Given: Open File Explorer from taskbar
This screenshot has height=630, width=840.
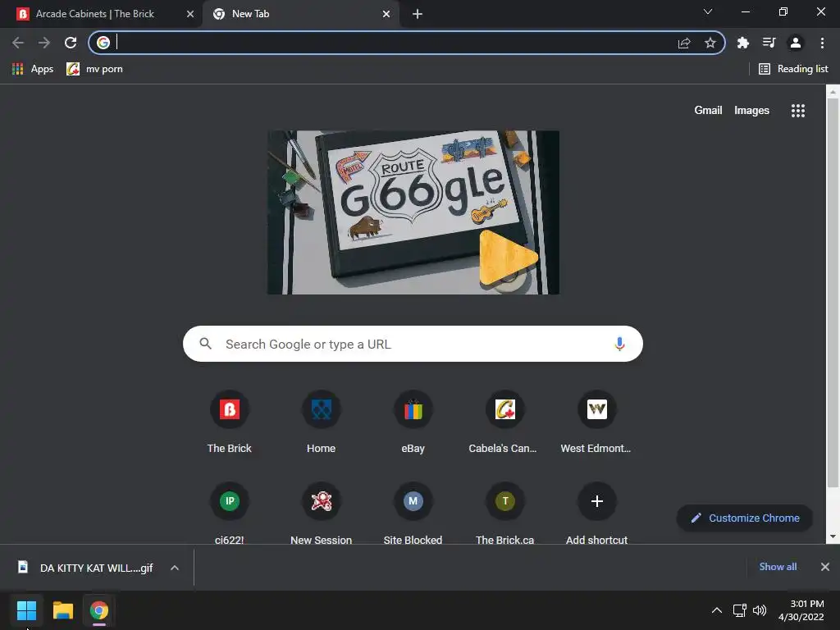Looking at the screenshot, I should tap(62, 610).
